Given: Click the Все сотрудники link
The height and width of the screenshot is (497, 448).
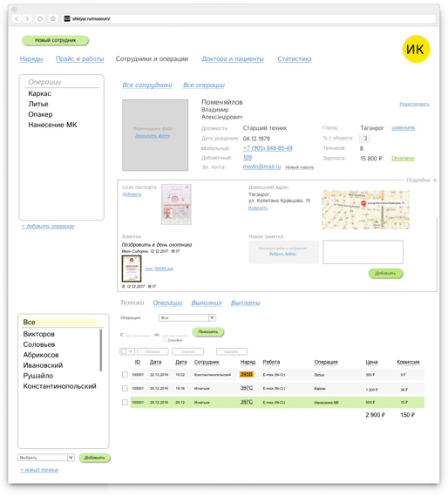Looking at the screenshot, I should pyautogui.click(x=147, y=85).
